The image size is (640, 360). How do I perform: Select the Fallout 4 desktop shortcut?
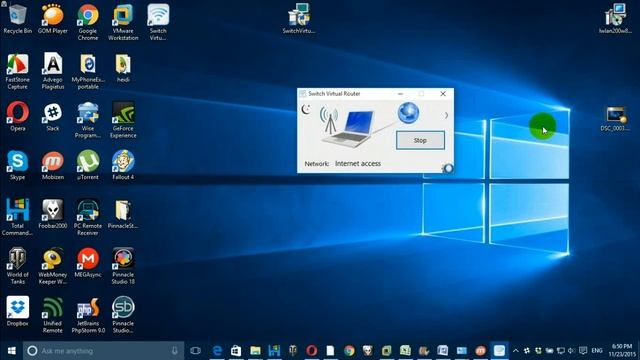(x=123, y=165)
